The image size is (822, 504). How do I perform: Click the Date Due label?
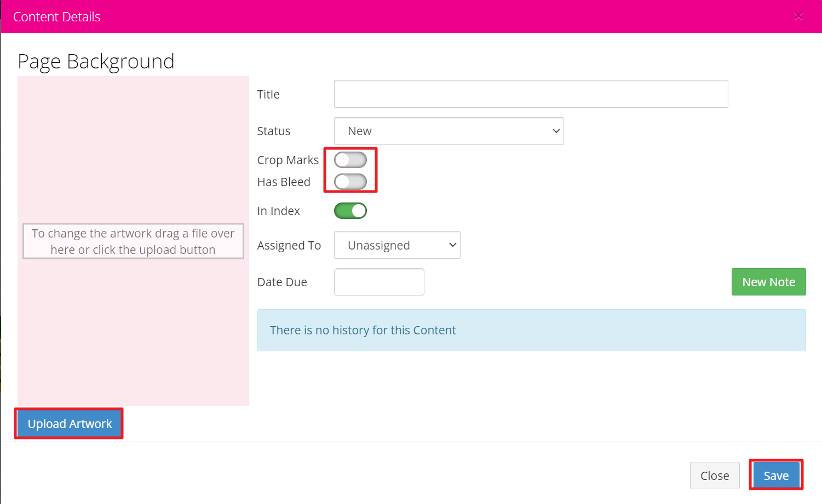click(x=282, y=282)
